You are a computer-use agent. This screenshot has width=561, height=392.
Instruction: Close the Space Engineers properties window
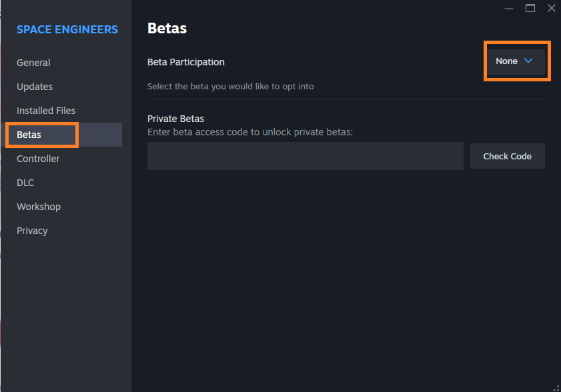[x=551, y=8]
